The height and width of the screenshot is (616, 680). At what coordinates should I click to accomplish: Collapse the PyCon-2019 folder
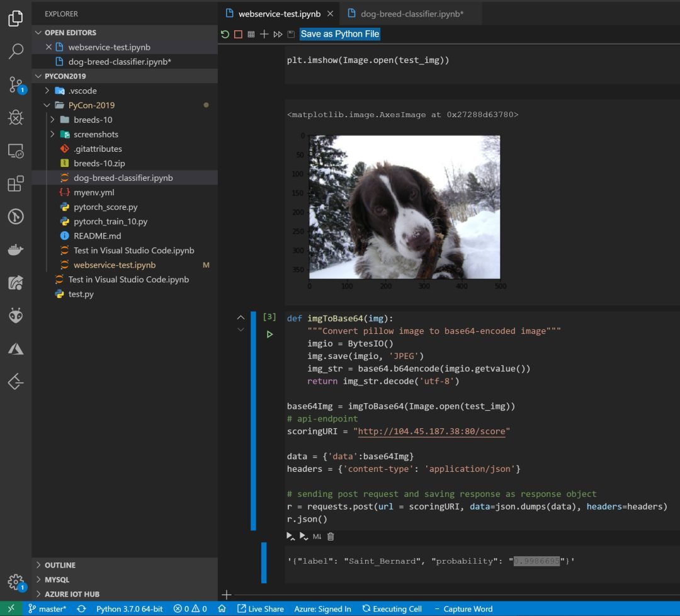click(x=47, y=105)
